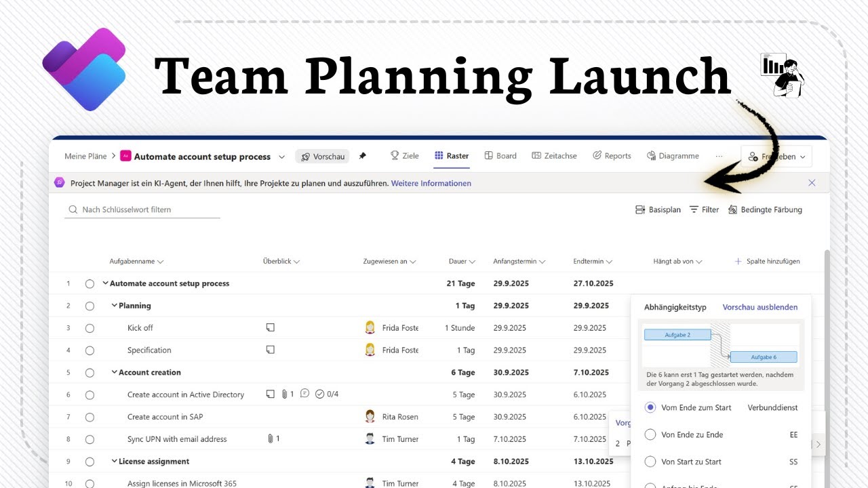The height and width of the screenshot is (488, 868).
Task: Click Frida Foster avatar in Kick off row
Action: coord(370,328)
